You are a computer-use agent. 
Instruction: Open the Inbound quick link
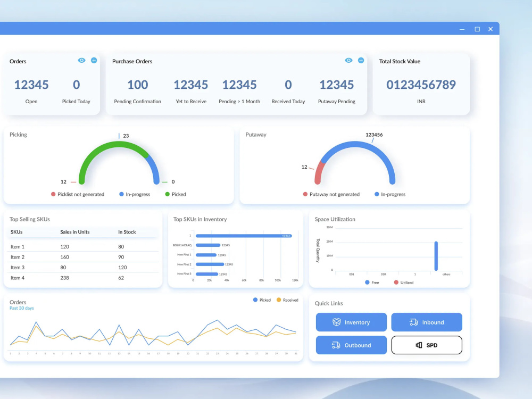(x=427, y=322)
